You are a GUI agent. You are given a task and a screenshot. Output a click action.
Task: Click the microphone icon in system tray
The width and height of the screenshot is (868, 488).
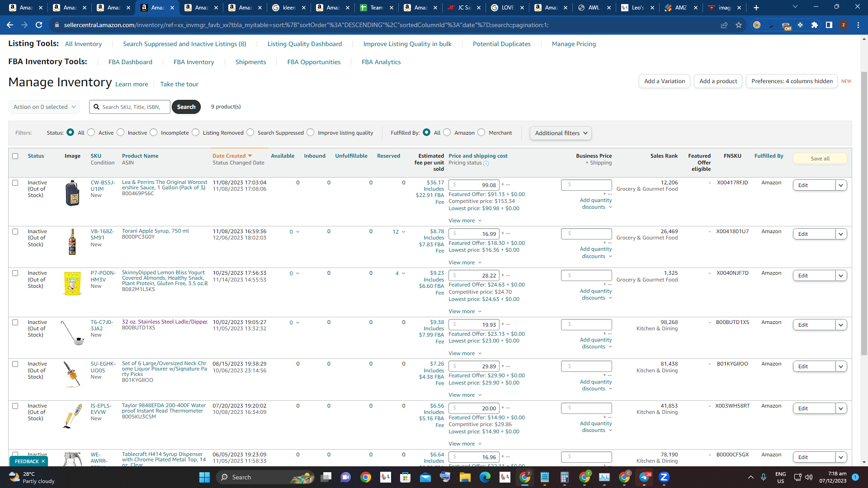(x=764, y=477)
